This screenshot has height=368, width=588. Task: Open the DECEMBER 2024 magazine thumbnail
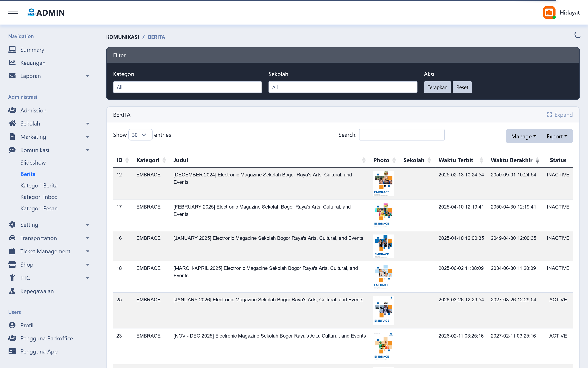click(383, 184)
